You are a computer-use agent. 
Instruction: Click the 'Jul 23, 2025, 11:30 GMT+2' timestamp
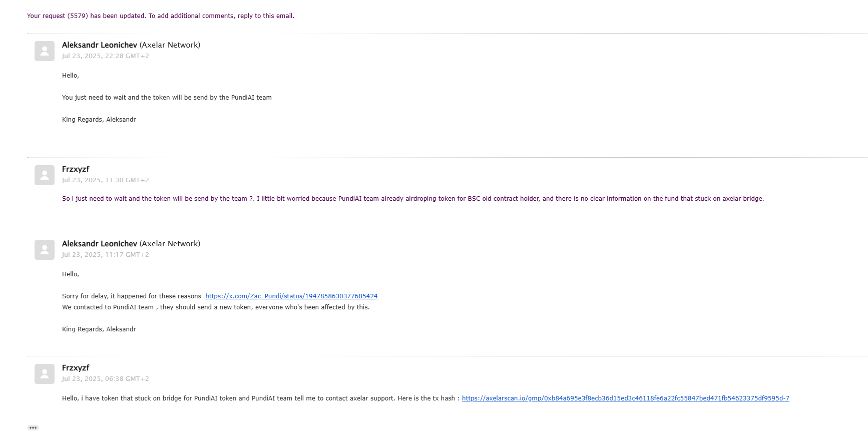(x=105, y=180)
